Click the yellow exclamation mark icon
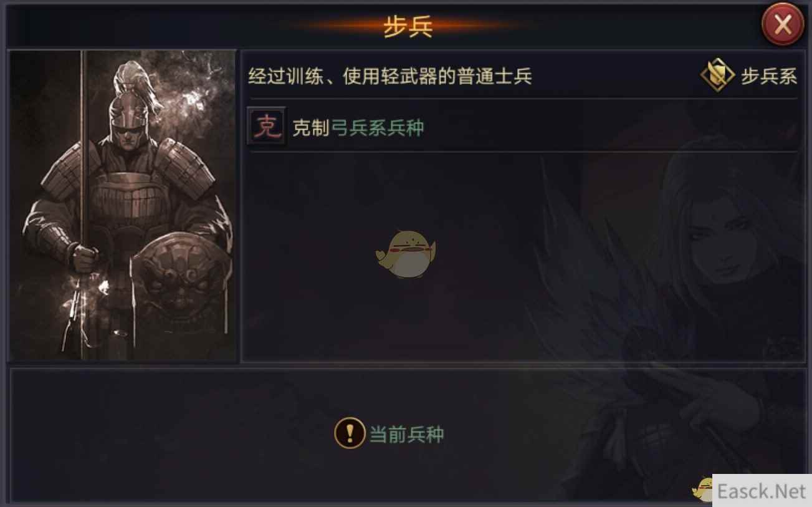 pos(350,433)
